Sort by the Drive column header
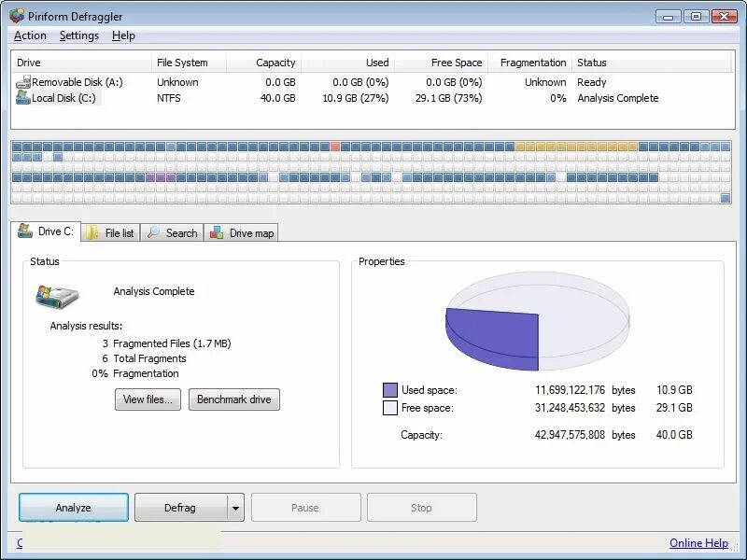 [81, 63]
